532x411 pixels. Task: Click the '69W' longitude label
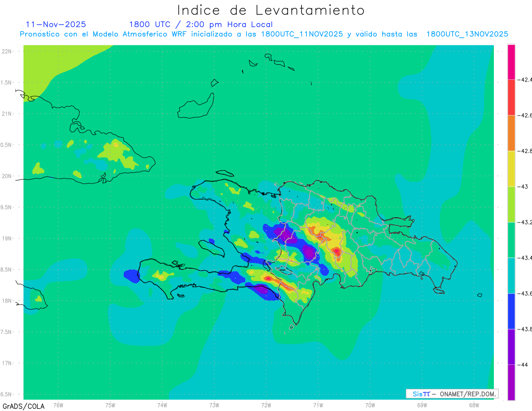(x=422, y=405)
